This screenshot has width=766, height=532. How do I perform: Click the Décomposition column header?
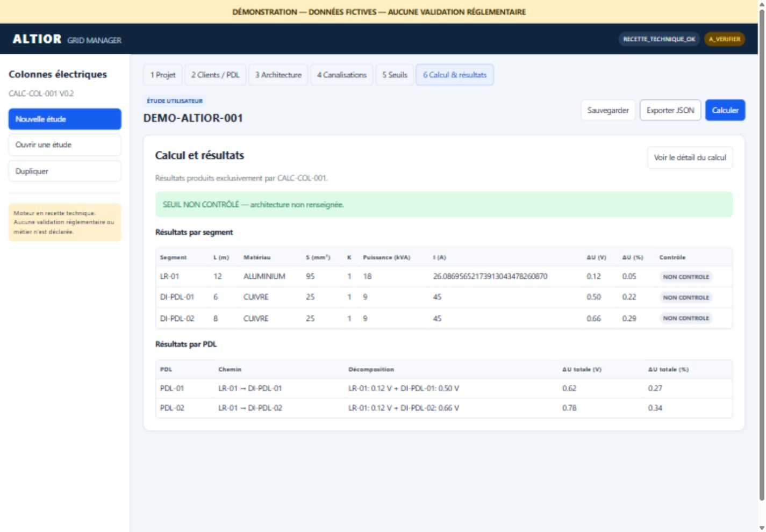371,370
